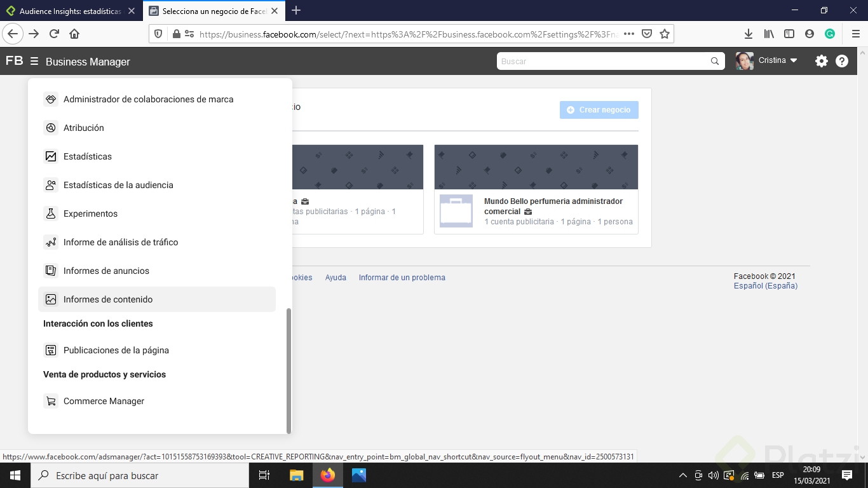
Task: Save page to Pocket icon
Action: click(647, 34)
